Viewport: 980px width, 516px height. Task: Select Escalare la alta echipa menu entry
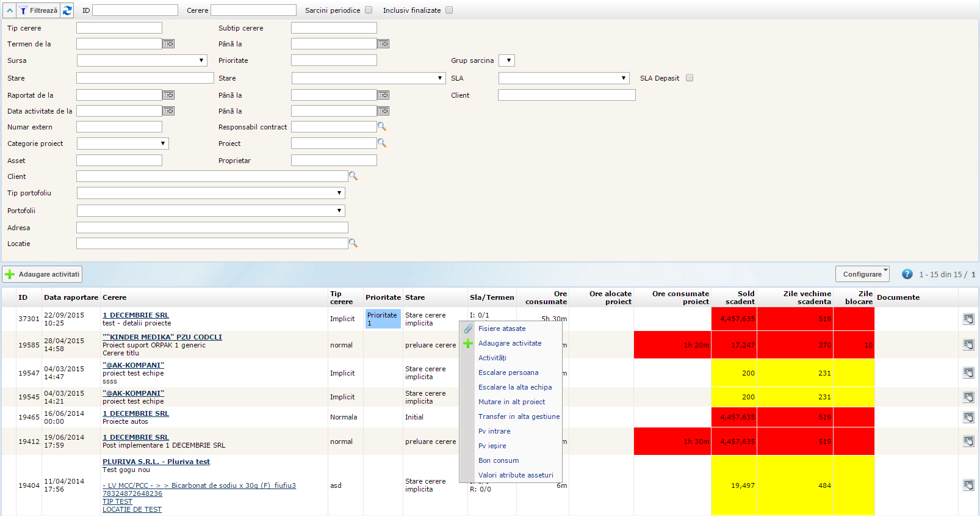tap(514, 387)
